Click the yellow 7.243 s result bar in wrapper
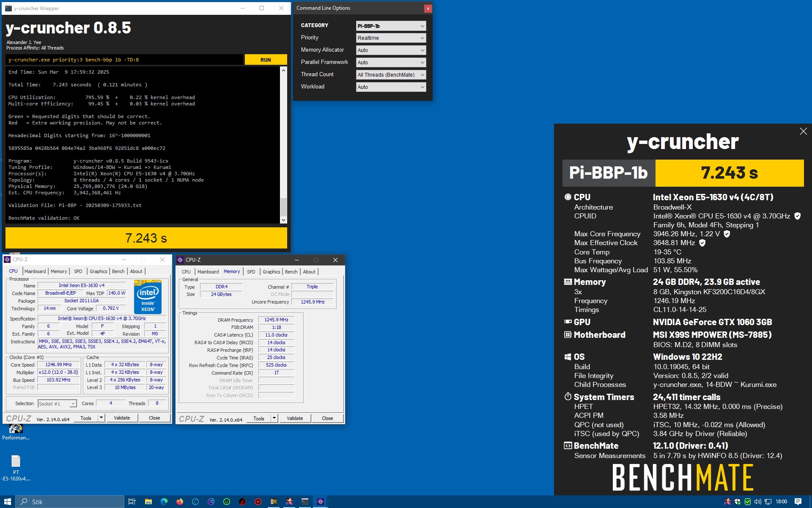 146,238
